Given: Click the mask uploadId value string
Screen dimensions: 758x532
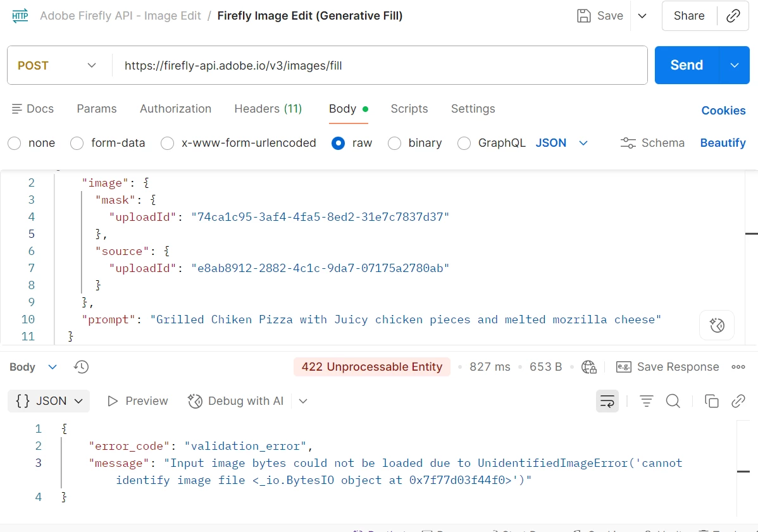Looking at the screenshot, I should (320, 217).
